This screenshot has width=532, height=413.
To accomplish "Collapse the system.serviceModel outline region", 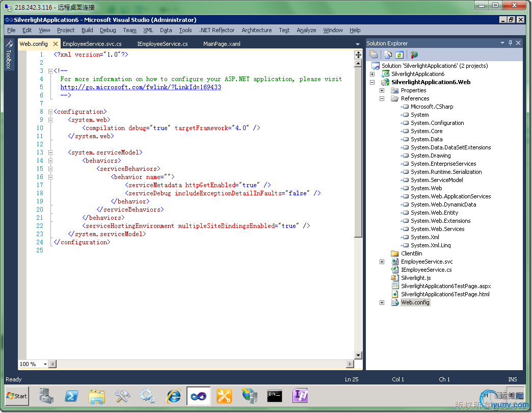I will click(50, 152).
